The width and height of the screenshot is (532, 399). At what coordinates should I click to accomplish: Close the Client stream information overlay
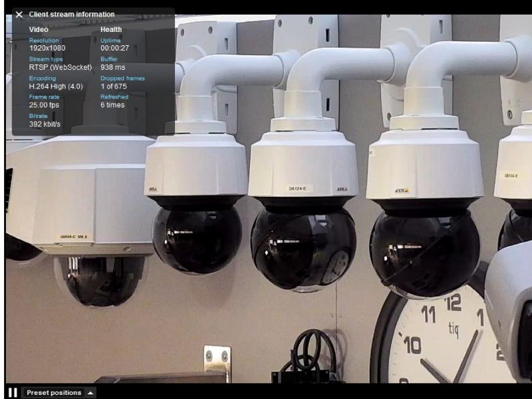pos(19,15)
